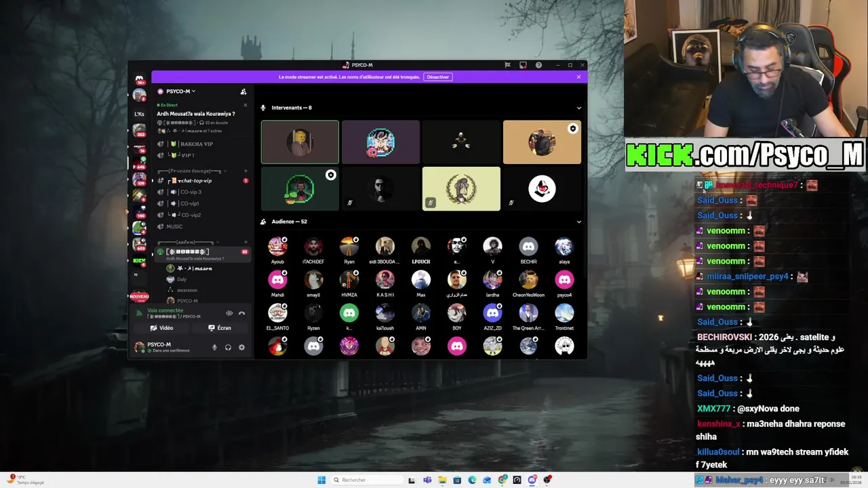Click username XMX777 in Kick chat
The width and height of the screenshot is (868, 488).
tap(713, 409)
